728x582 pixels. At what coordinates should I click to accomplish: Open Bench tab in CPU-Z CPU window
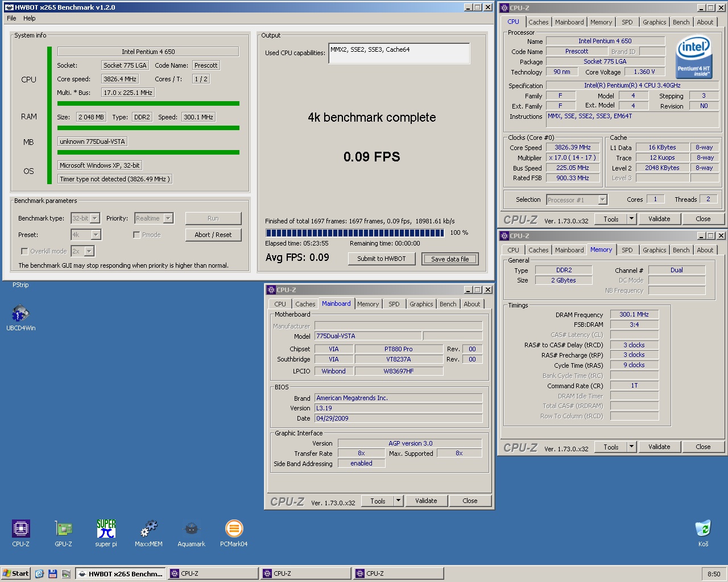click(x=681, y=22)
